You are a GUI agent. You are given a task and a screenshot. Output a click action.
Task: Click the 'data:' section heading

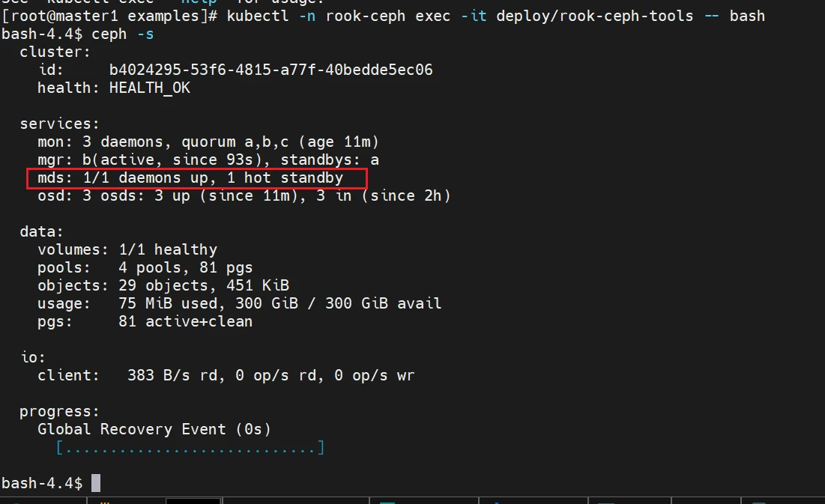[x=41, y=232]
